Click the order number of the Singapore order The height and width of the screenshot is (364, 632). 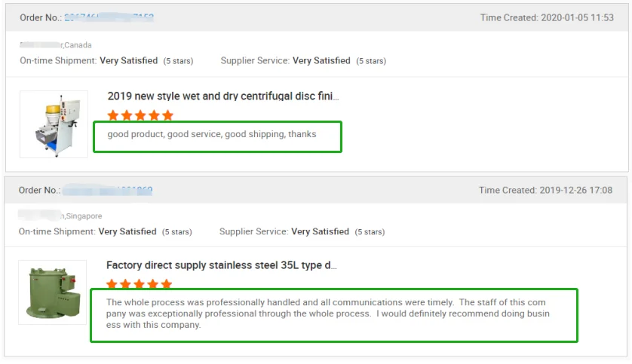(x=109, y=191)
